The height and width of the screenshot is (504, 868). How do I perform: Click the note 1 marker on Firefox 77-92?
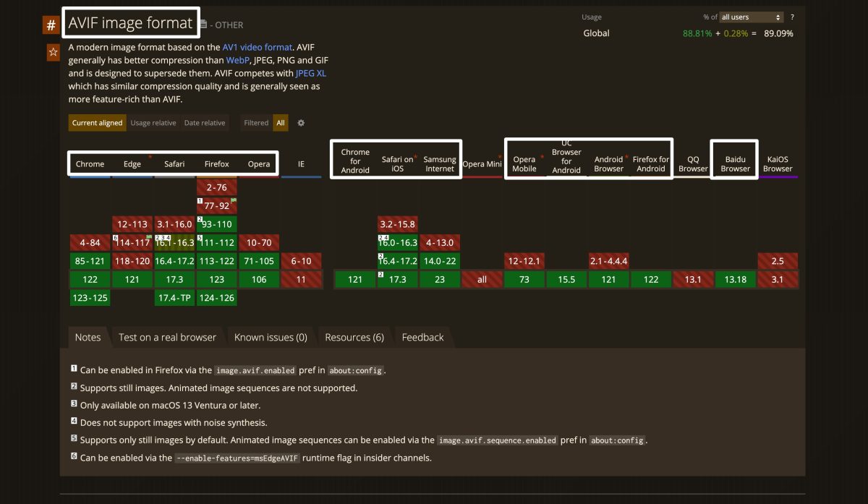pos(200,200)
